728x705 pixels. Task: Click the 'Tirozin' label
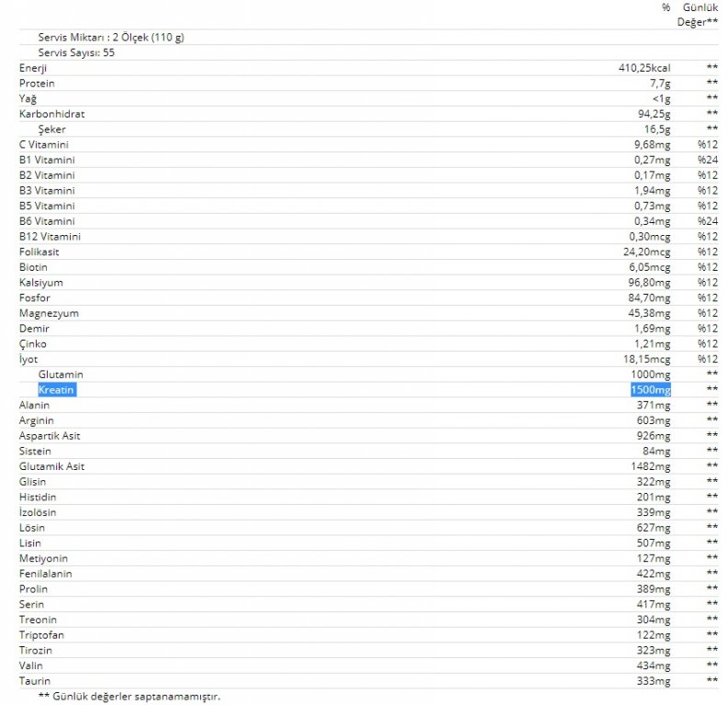[x=35, y=650]
